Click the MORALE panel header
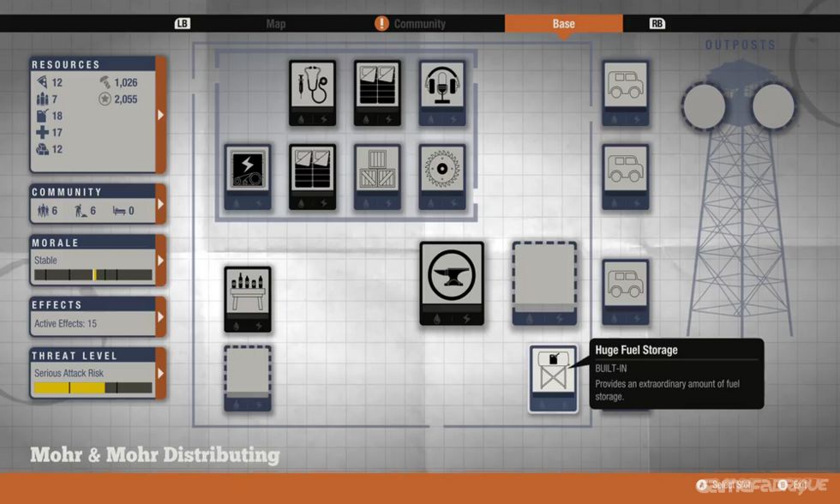The image size is (840, 504). 93,243
